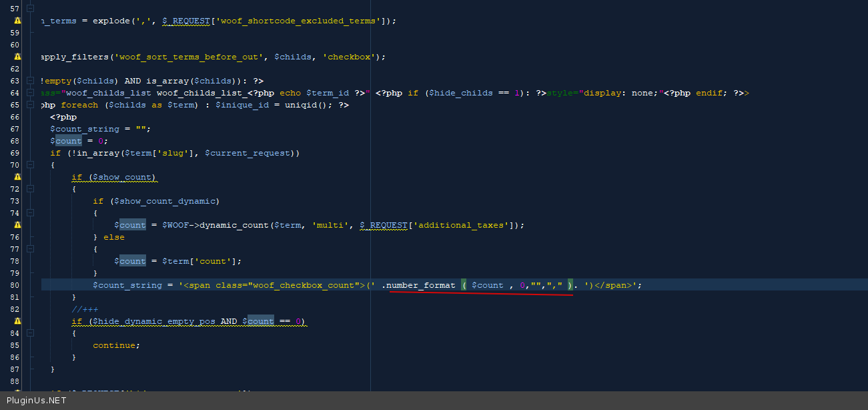Screen dimensions: 868x410
Task: Click the warning icon on the dynamic_count line
Action: (x=17, y=225)
